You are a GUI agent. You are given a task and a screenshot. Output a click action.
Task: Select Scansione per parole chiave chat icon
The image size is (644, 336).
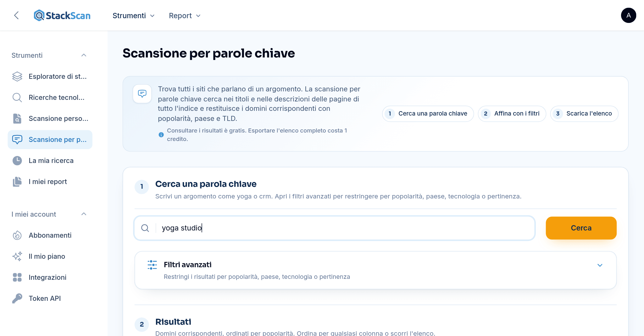click(17, 139)
